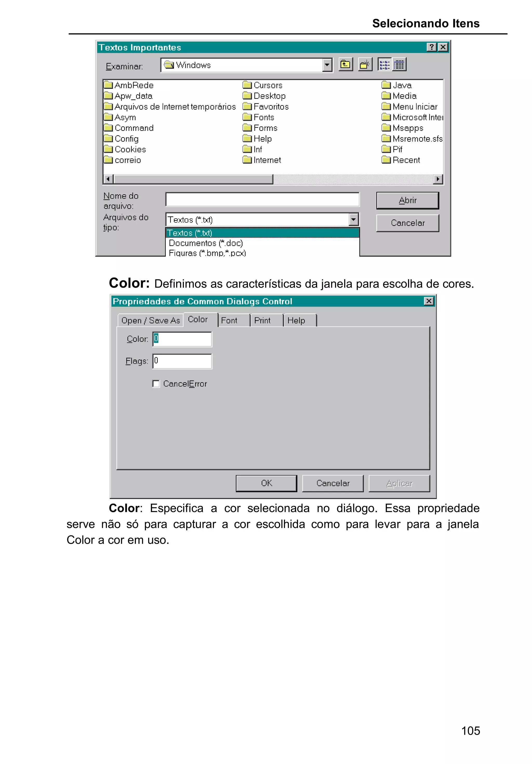
Task: Expand the Examinar Windows dropdown
Action: pyautogui.click(x=327, y=65)
